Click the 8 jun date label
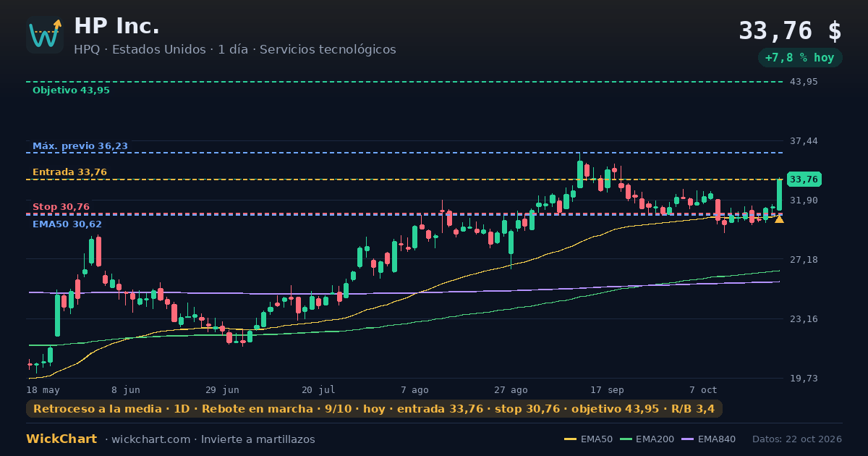 click(126, 389)
